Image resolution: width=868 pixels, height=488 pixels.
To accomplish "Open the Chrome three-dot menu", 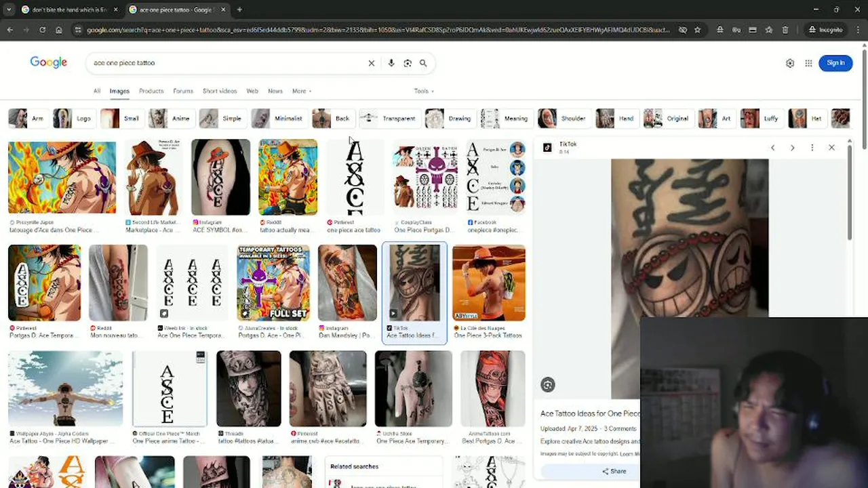I will click(x=857, y=30).
